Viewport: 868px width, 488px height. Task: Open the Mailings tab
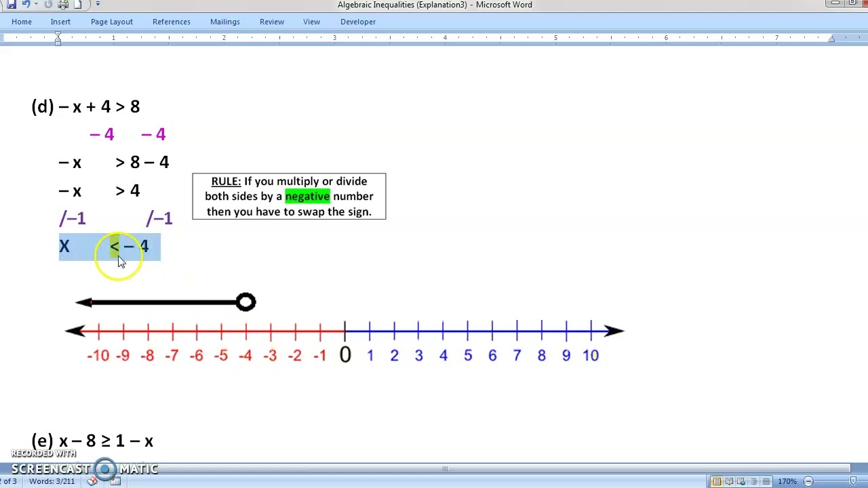225,22
